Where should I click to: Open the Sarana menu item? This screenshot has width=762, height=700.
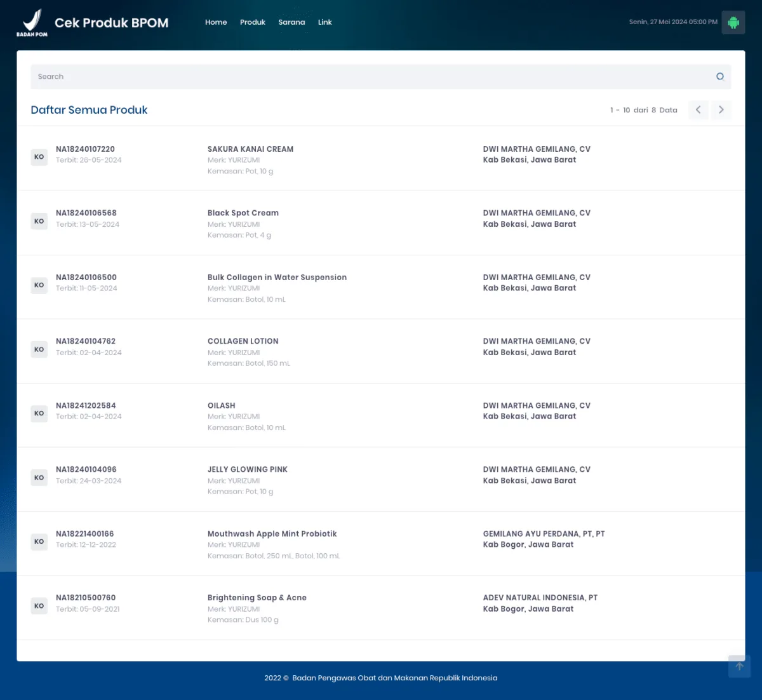click(x=291, y=22)
